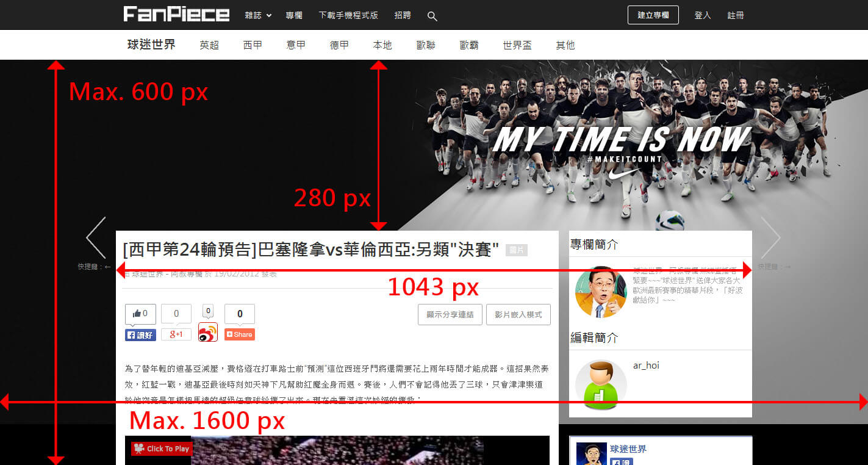This screenshot has height=465, width=868.
Task: Click the 編輯簡介 heading
Action: 594,338
